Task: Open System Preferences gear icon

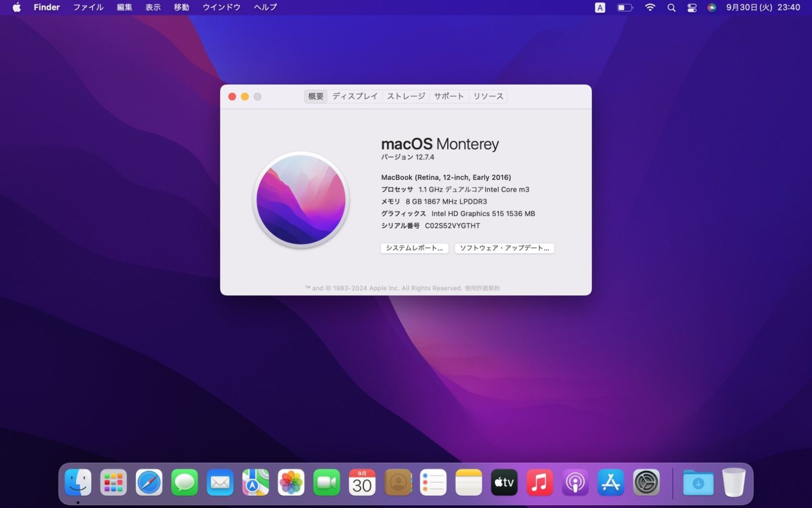Action: click(x=646, y=482)
